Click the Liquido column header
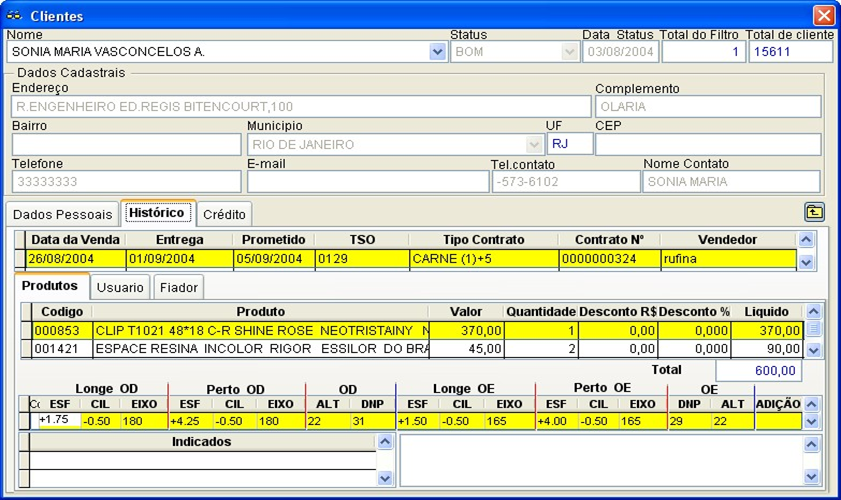The height and width of the screenshot is (500, 841). (x=766, y=312)
